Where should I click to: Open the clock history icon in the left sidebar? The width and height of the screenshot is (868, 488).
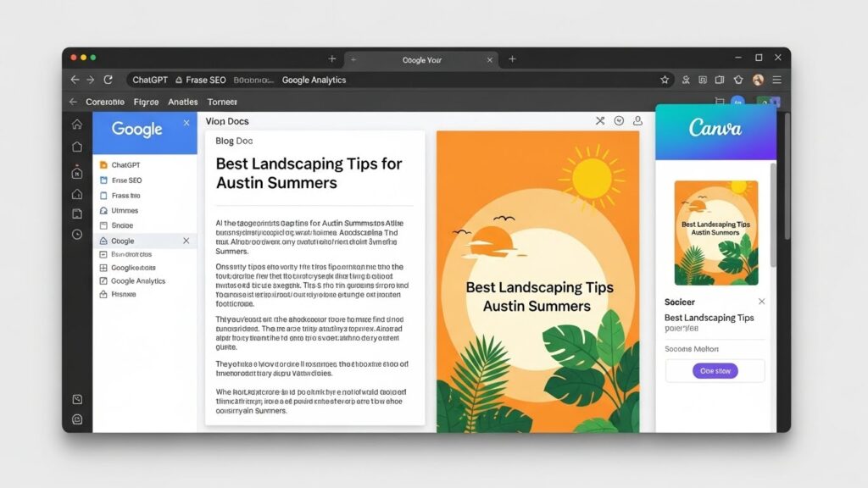[77, 235]
